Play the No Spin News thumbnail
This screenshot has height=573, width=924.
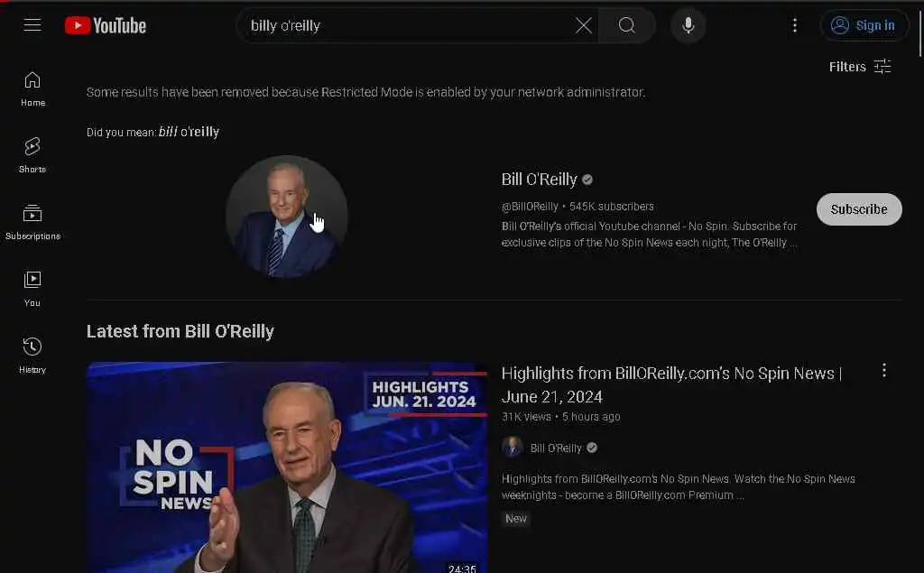click(287, 467)
